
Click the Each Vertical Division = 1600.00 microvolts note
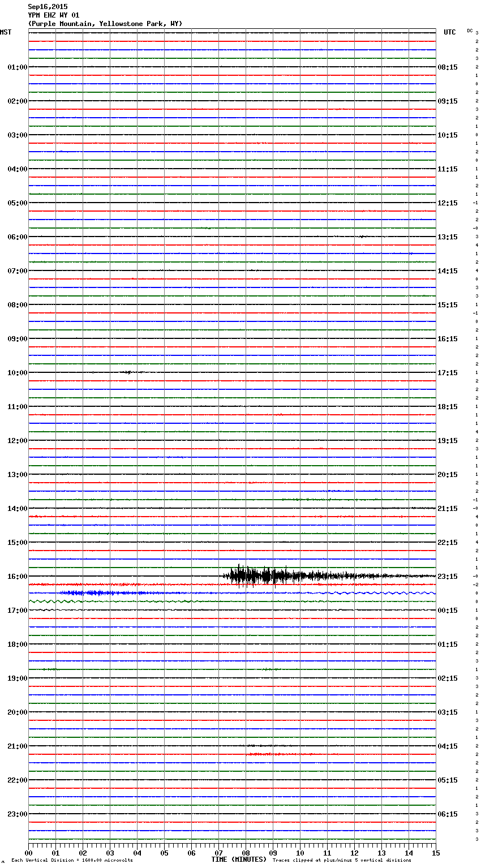[72, 860]
